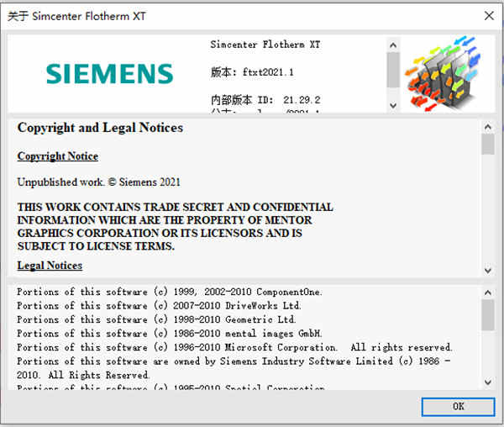Click the Copyright and Legal Notices title

100,129
